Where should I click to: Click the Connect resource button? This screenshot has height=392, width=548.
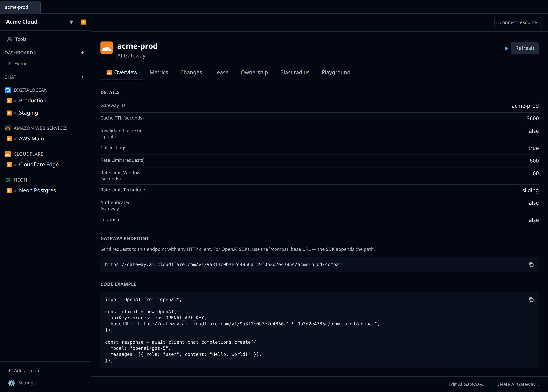(x=518, y=22)
